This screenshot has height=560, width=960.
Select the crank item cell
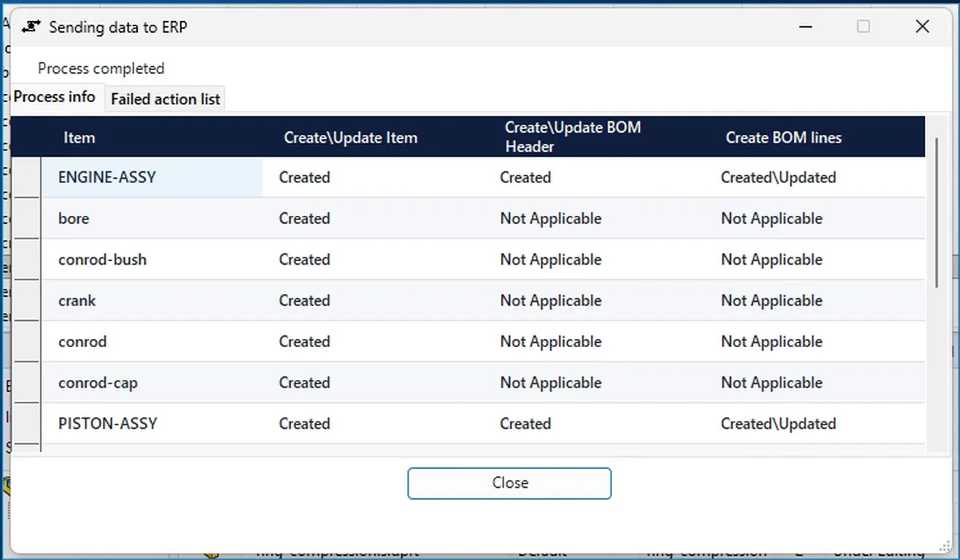152,300
